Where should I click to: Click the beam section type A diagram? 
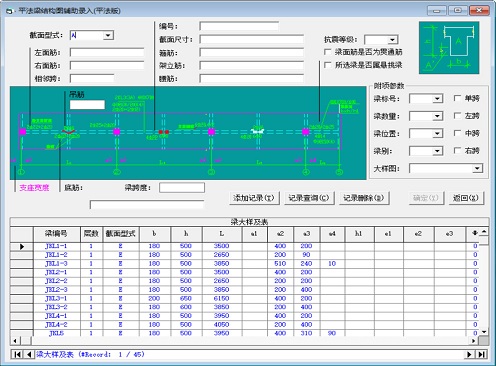click(x=449, y=48)
